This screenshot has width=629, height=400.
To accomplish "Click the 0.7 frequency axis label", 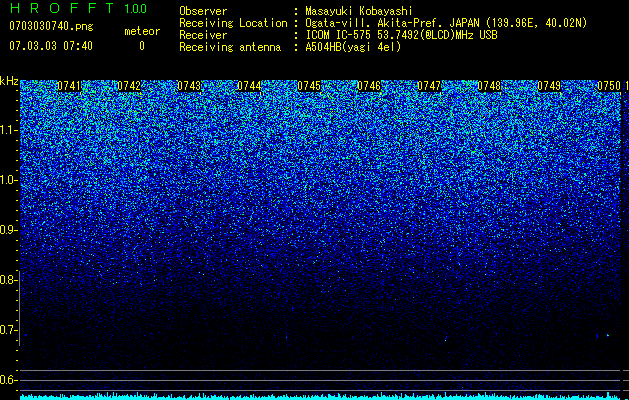I will point(8,330).
